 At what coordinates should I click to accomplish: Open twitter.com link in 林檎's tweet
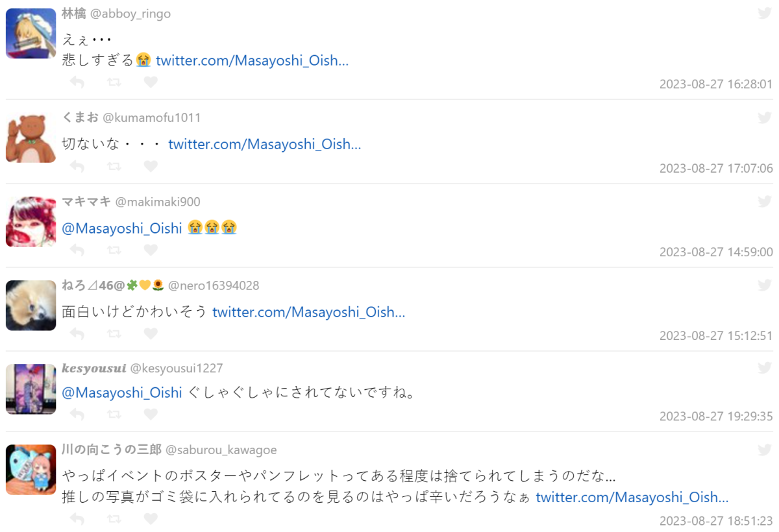252,60
